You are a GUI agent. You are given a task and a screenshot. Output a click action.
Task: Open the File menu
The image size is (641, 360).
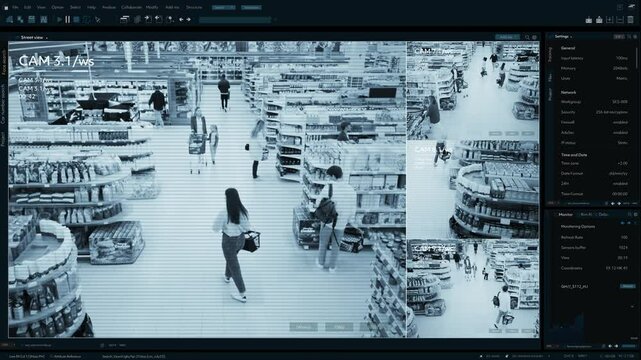[x=15, y=7]
